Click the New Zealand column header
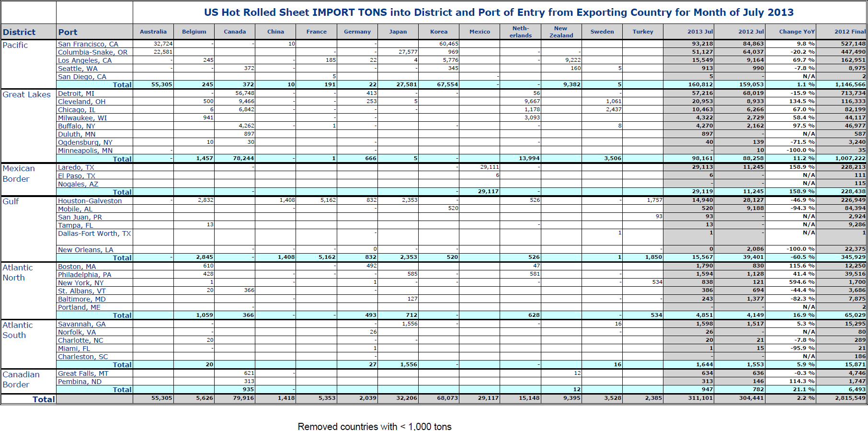The height and width of the screenshot is (431, 868). click(x=561, y=32)
